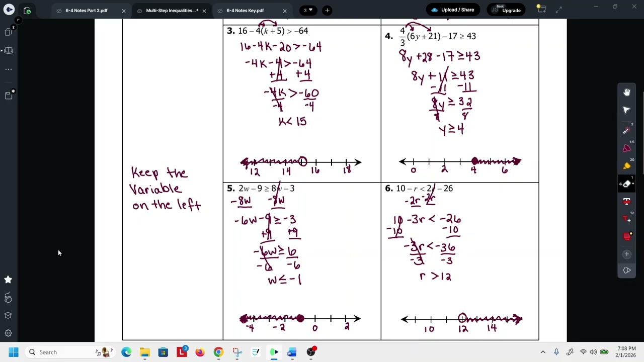Open Microsoft Edge from taskbar
This screenshot has width=644, height=362.
[126, 352]
